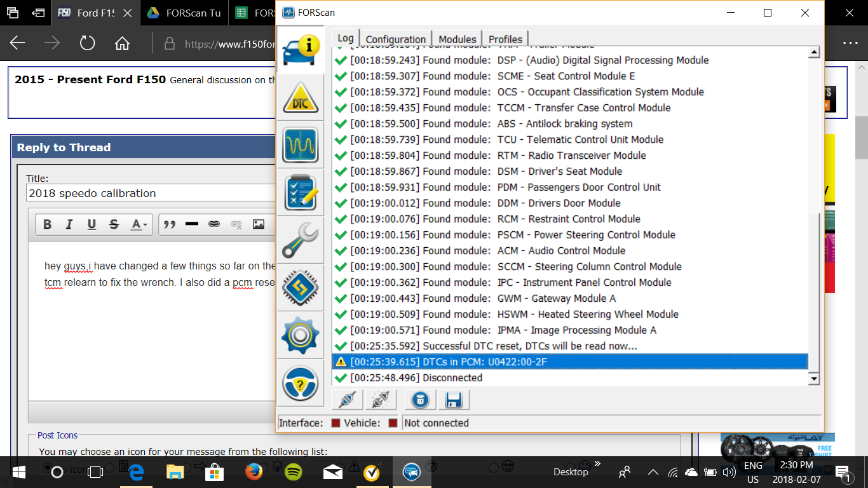Open the Action Center notifications icon

tap(842, 472)
